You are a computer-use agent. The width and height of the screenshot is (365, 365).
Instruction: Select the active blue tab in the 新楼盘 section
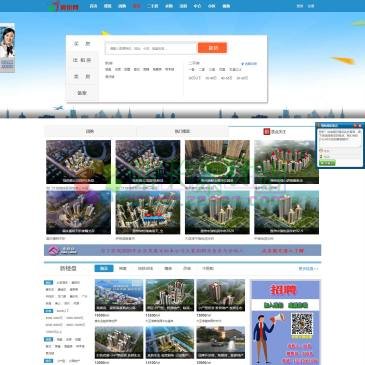[x=104, y=268]
